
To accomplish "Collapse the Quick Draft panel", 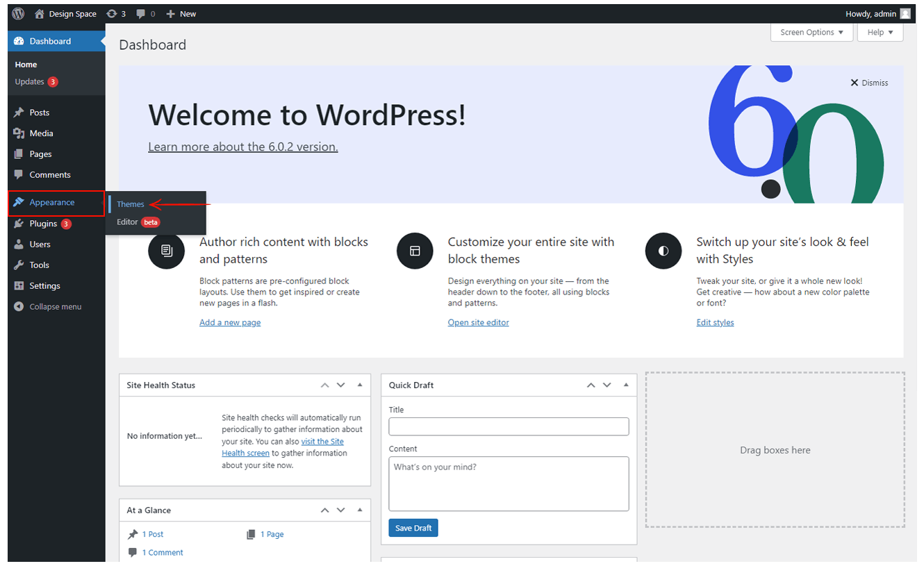I will coord(626,385).
